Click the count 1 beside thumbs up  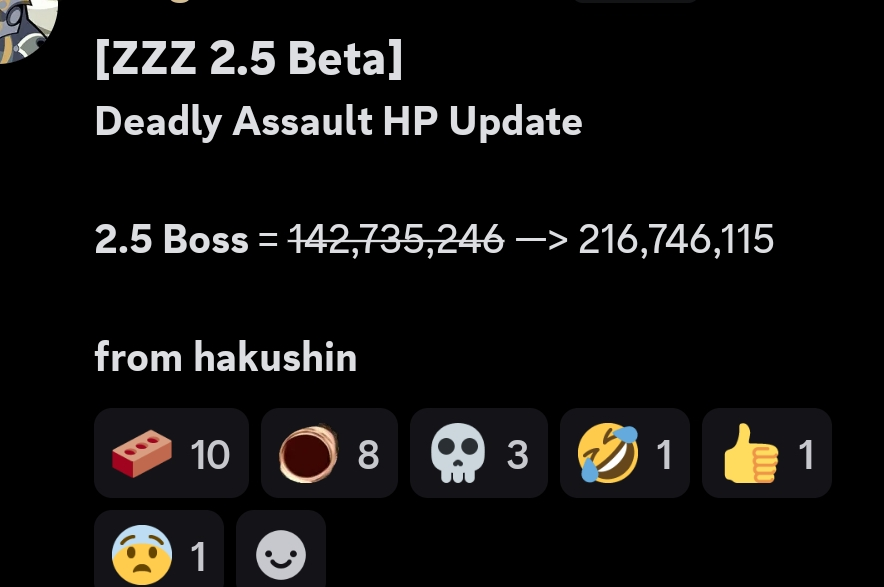(x=807, y=454)
